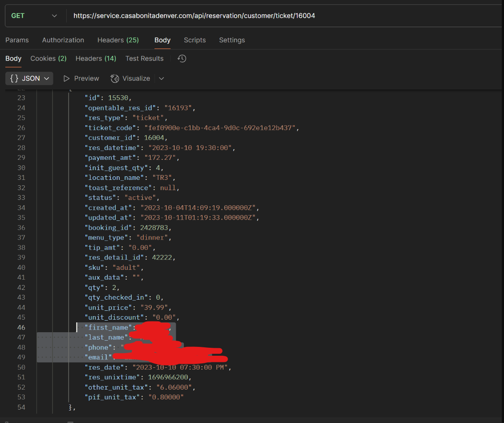Open the request Headers (25) tab
The width and height of the screenshot is (504, 423).
(x=118, y=40)
